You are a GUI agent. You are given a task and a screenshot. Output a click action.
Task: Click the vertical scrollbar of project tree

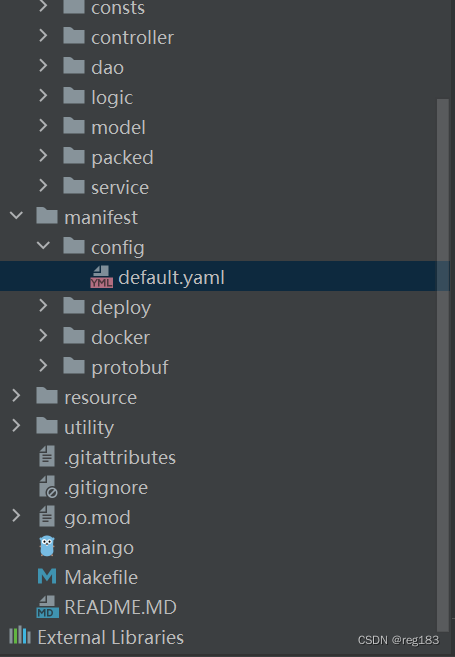coord(442,365)
